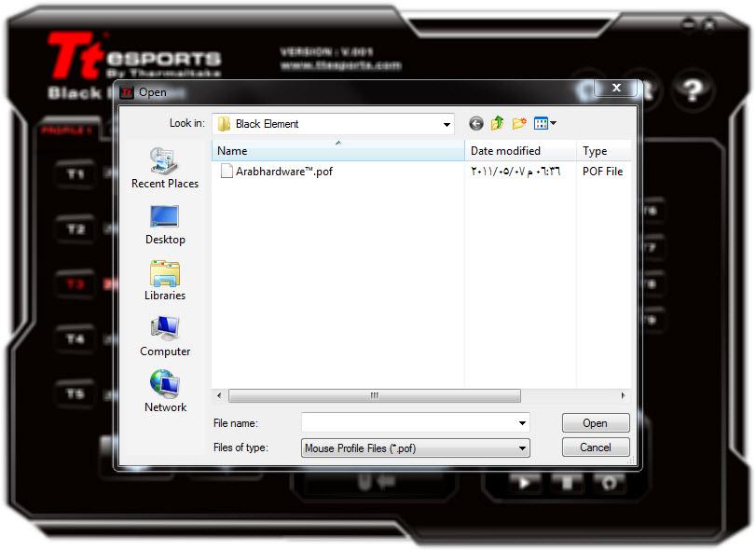Select T2 button in Tt eSPORTS window
756x551 pixels.
[75, 229]
